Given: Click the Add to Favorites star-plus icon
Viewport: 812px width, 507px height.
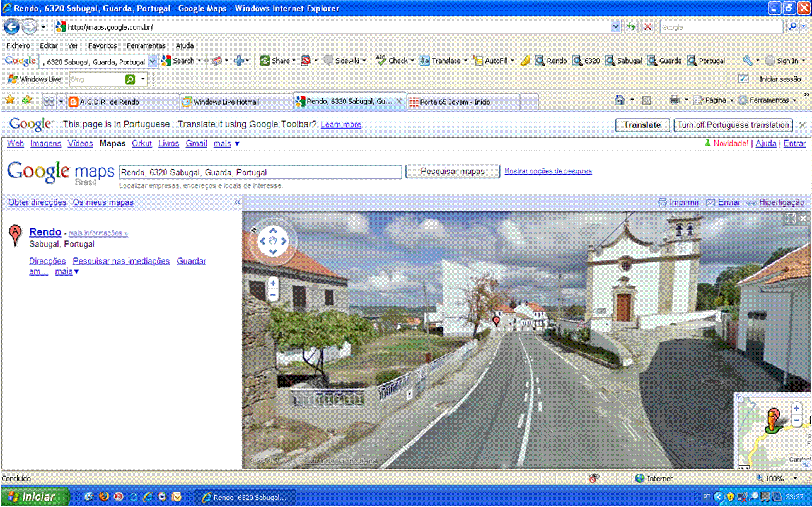Looking at the screenshot, I should [26, 100].
